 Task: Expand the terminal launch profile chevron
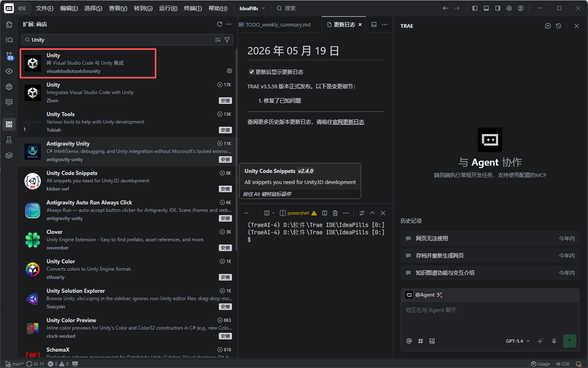tap(273, 213)
